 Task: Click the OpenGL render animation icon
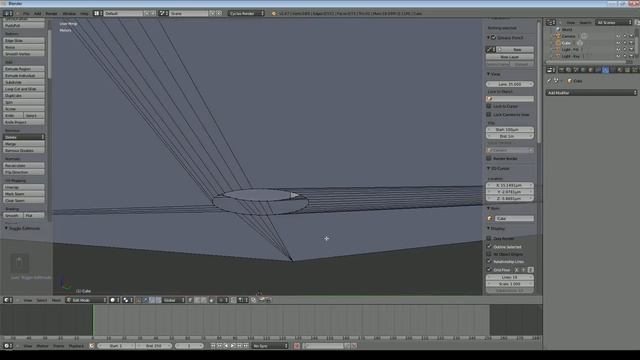tap(269, 300)
